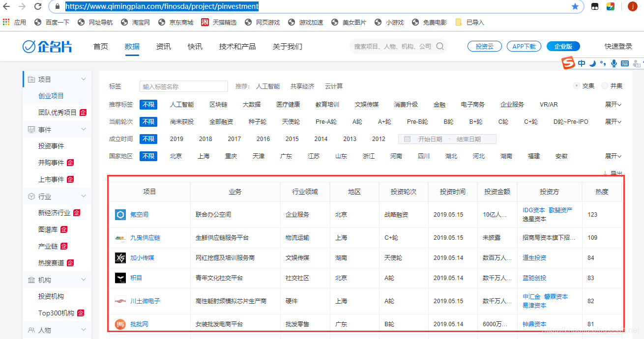The image size is (644, 339).
Task: Click the 加小传媒 project logo
Action: pyautogui.click(x=120, y=258)
